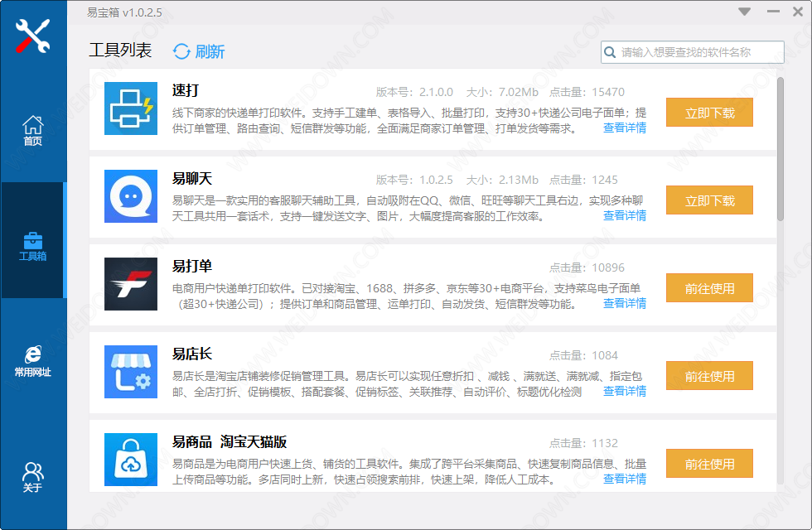This screenshot has height=530, width=812.
Task: Go to the 首页 home sidebar icon
Action: 32,131
